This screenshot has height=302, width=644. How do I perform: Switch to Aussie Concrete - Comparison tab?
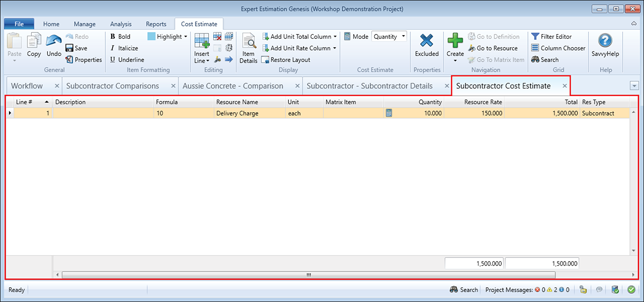coord(233,86)
